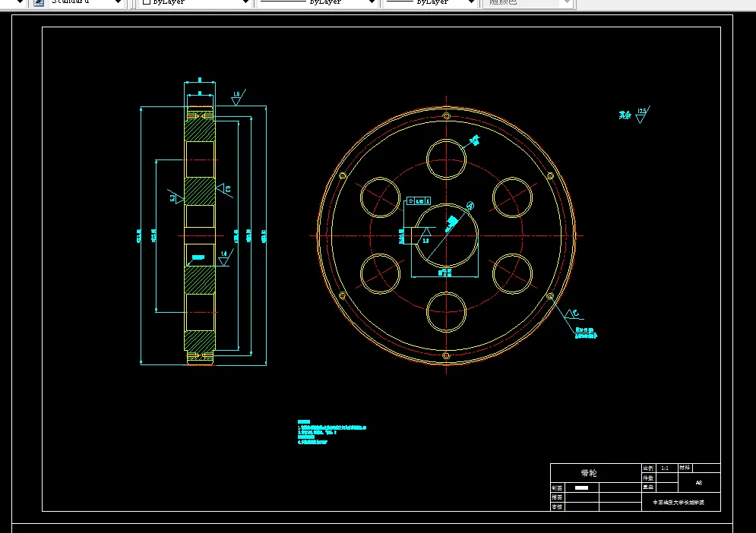This screenshot has width=756, height=533.
Task: Select the cyan technical requirements text block
Action: pyautogui.click(x=332, y=432)
